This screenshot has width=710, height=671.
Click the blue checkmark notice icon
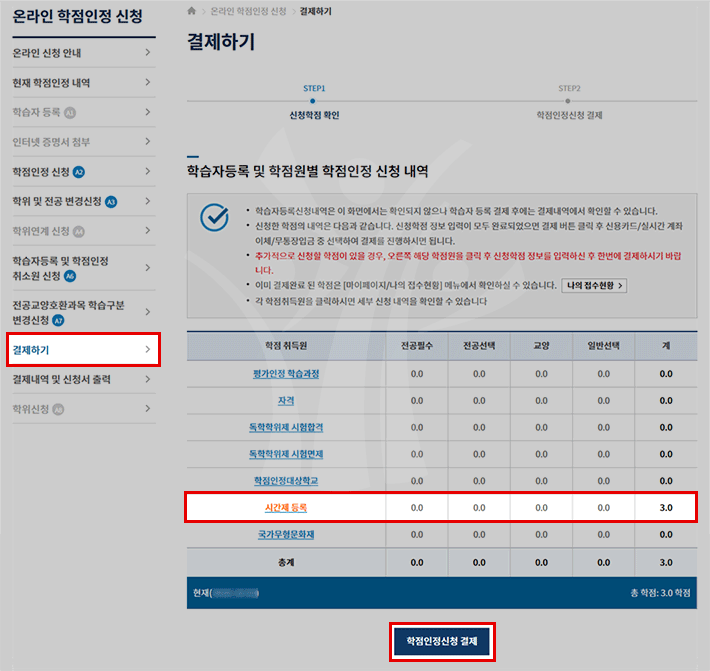click(213, 217)
